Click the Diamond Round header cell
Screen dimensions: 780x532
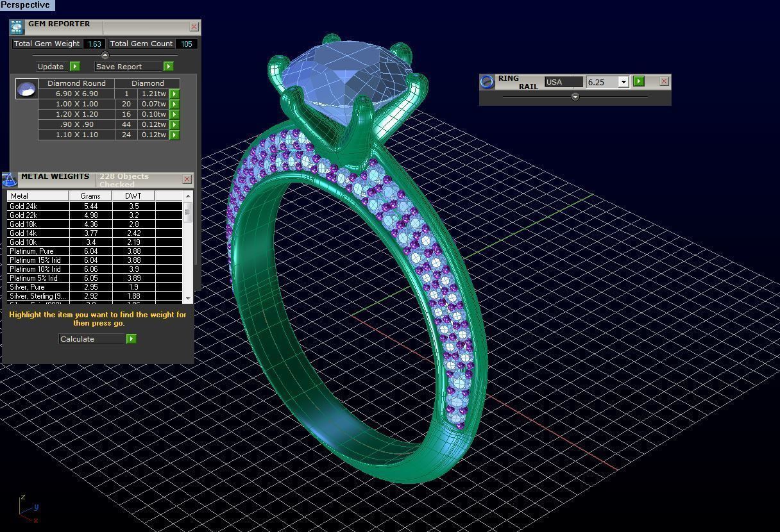76,83
